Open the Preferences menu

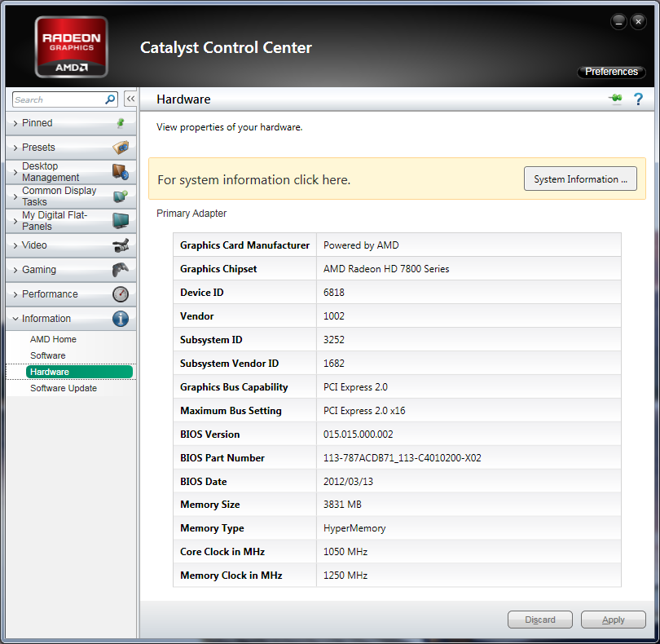pyautogui.click(x=611, y=72)
